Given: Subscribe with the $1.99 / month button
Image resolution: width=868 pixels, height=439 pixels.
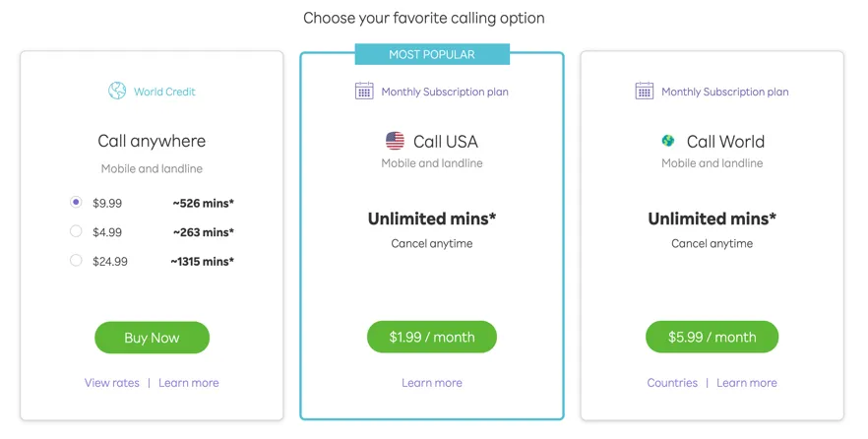Looking at the screenshot, I should pyautogui.click(x=432, y=337).
